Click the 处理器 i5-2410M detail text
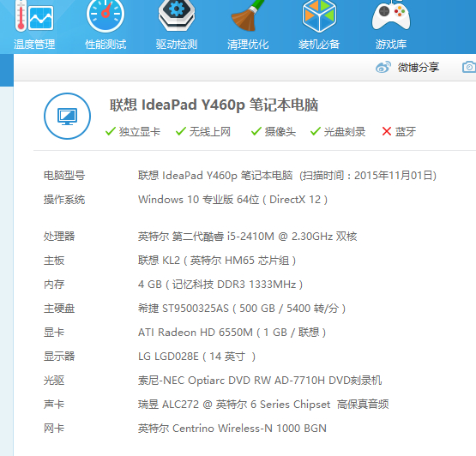 coord(247,236)
